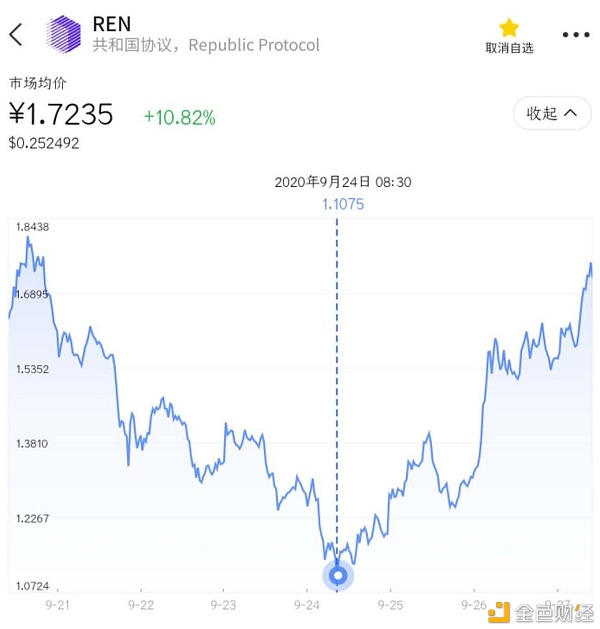Select the 9-24 date on axis
The image size is (600, 629).
[307, 605]
